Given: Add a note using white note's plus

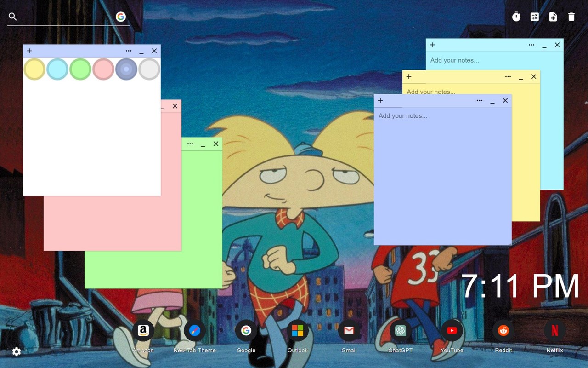Looking at the screenshot, I should (29, 51).
